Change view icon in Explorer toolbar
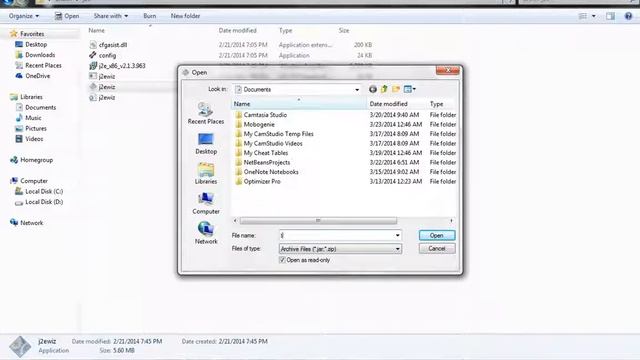The height and width of the screenshot is (360, 640). tap(583, 16)
